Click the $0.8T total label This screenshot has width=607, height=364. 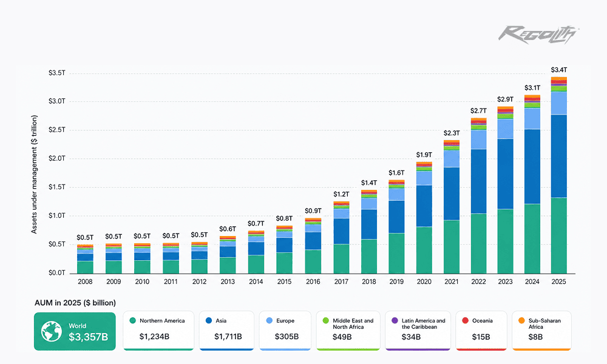click(x=284, y=218)
